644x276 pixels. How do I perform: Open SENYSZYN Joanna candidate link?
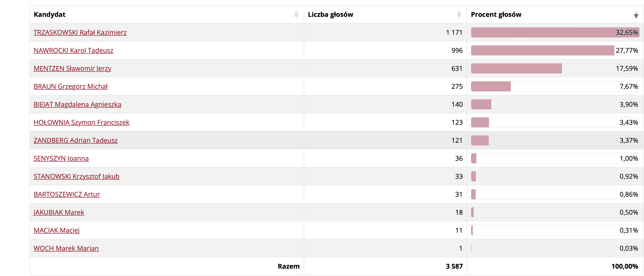tap(61, 158)
